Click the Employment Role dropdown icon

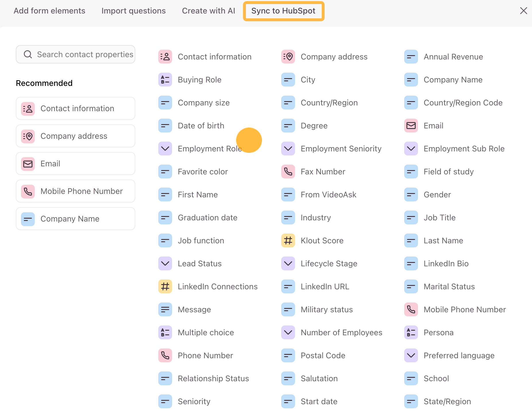tap(165, 149)
